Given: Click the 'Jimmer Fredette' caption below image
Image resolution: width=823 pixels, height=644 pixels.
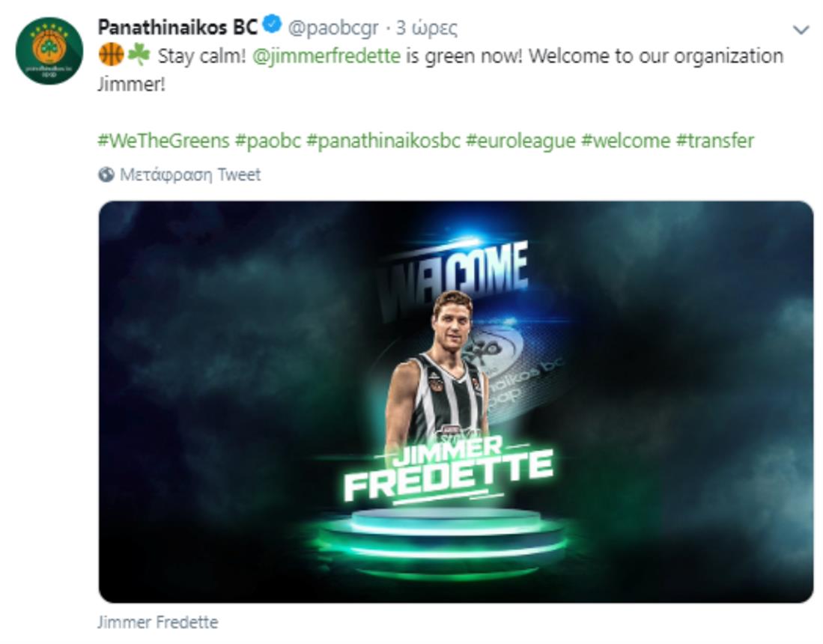Looking at the screenshot, I should 157,622.
